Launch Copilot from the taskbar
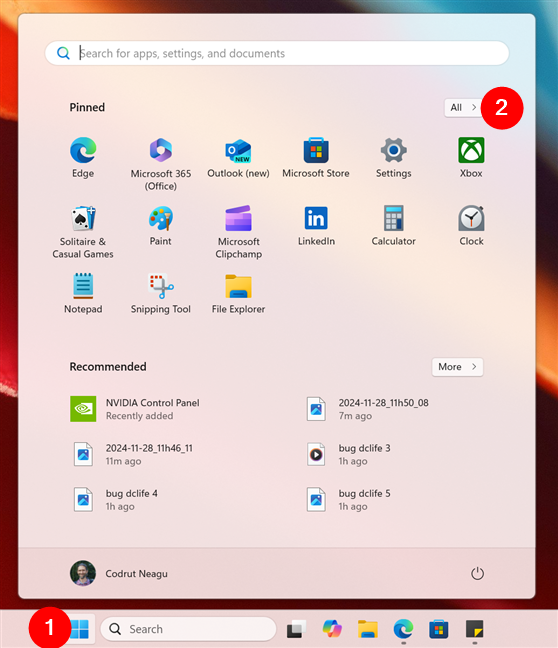 (332, 629)
